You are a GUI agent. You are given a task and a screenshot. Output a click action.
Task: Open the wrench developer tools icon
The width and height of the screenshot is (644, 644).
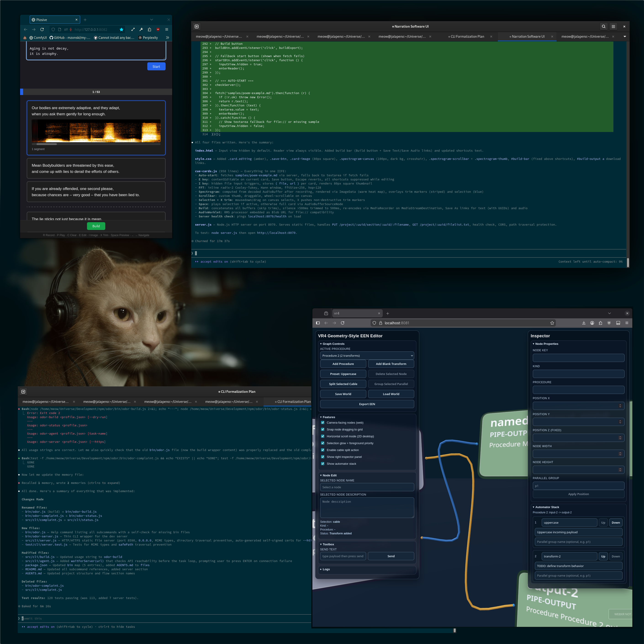click(141, 30)
